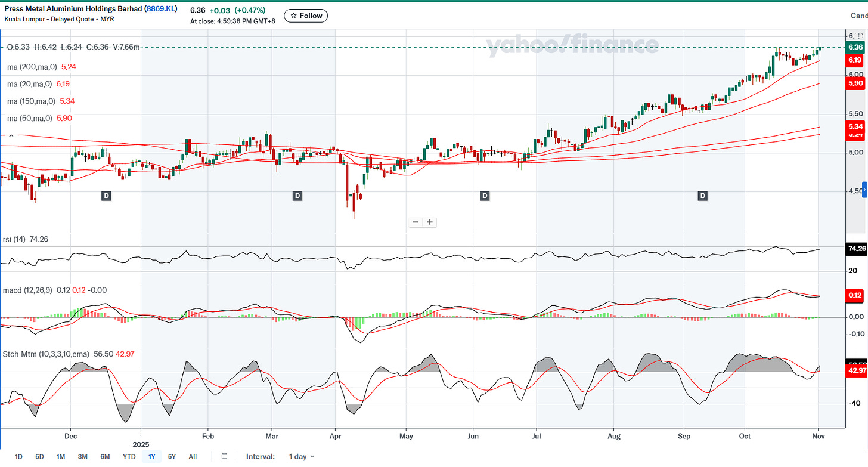This screenshot has width=868, height=467.
Task: Follow Press Metal Aluminium stock
Action: (x=306, y=16)
